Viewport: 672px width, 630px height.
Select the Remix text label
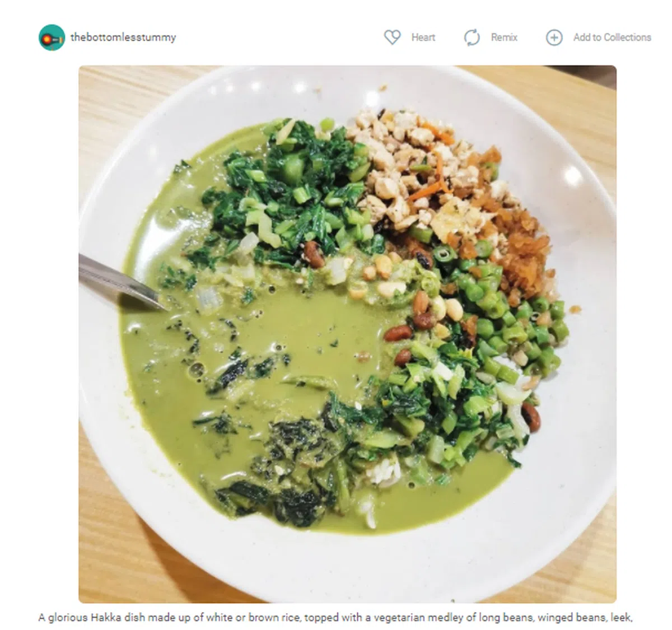pyautogui.click(x=504, y=38)
